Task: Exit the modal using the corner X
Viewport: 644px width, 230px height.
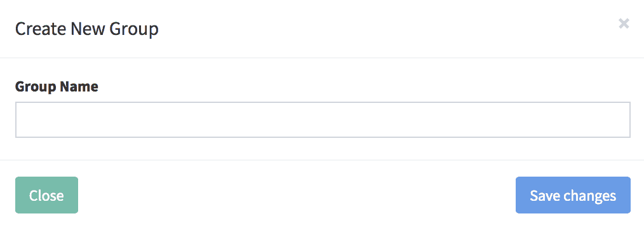Action: coord(624,24)
